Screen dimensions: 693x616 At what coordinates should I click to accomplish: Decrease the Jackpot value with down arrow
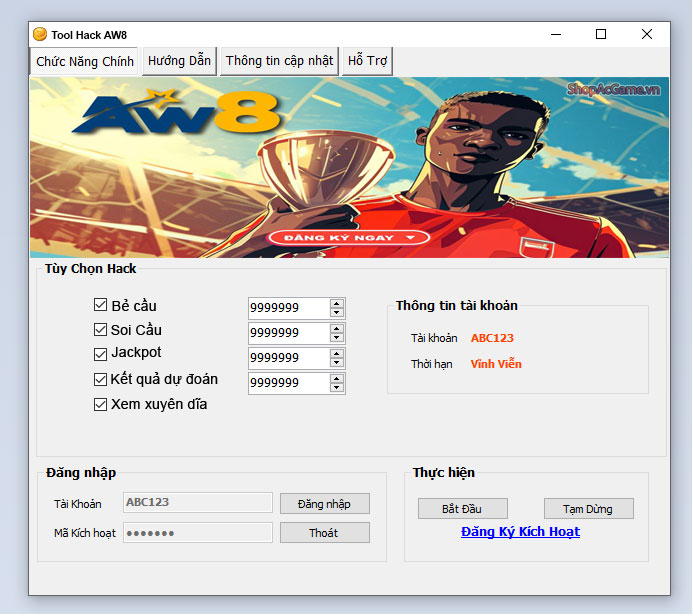coord(337,362)
